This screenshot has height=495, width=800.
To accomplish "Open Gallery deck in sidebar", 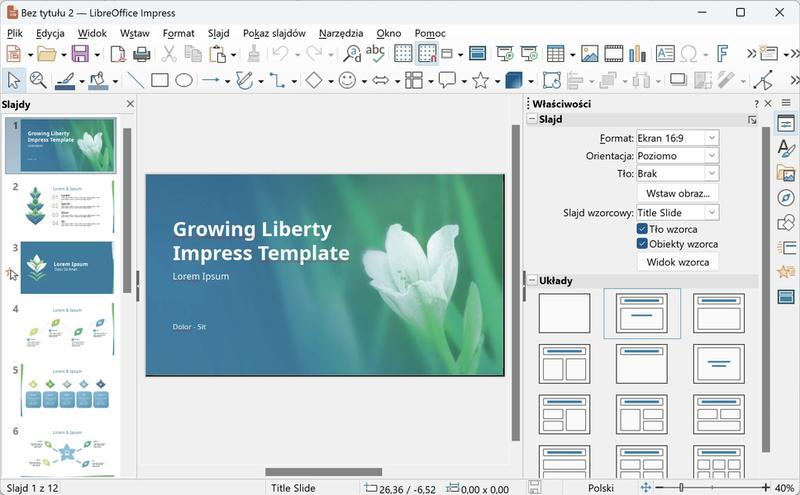I will [786, 173].
